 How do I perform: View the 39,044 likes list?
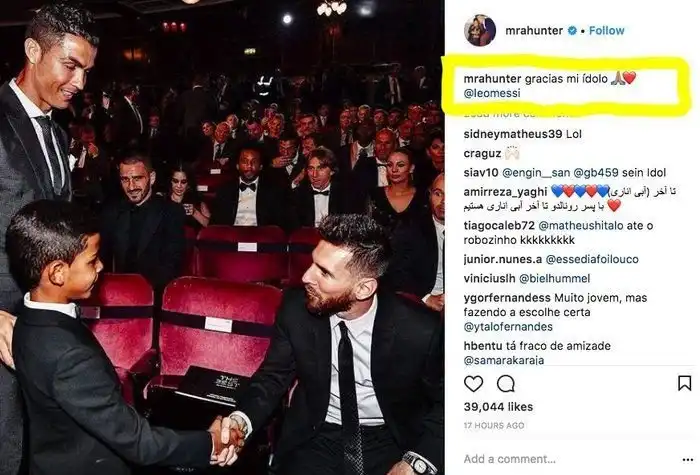coord(498,407)
